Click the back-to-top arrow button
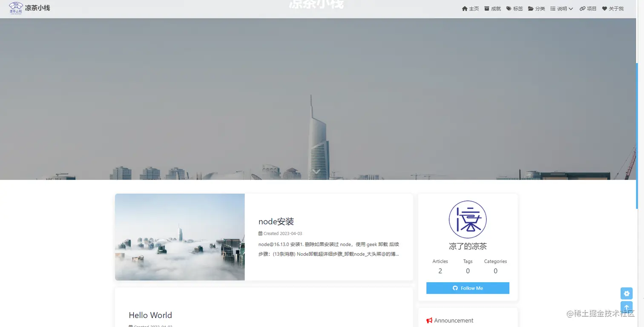The height and width of the screenshot is (327, 644). [627, 307]
